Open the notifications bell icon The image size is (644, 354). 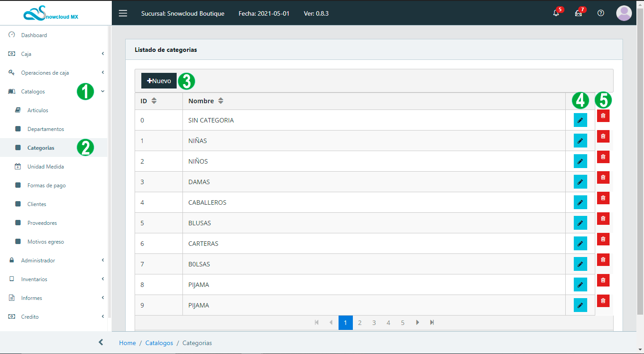[556, 13]
